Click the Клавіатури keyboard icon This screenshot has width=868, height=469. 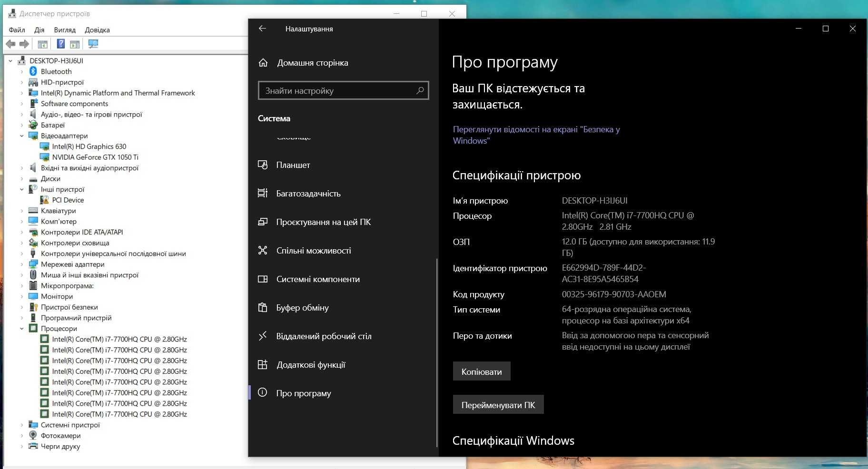click(33, 211)
